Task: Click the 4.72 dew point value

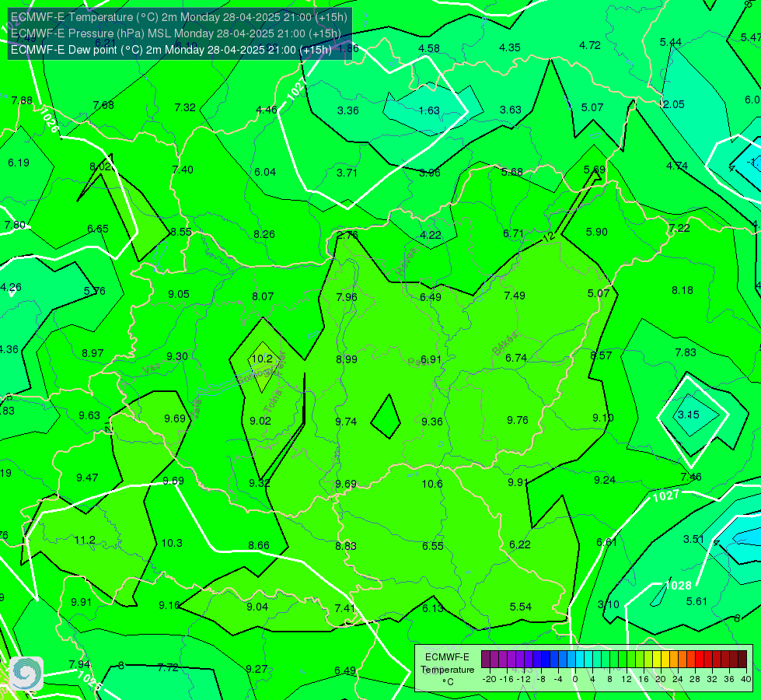Action: (x=590, y=45)
